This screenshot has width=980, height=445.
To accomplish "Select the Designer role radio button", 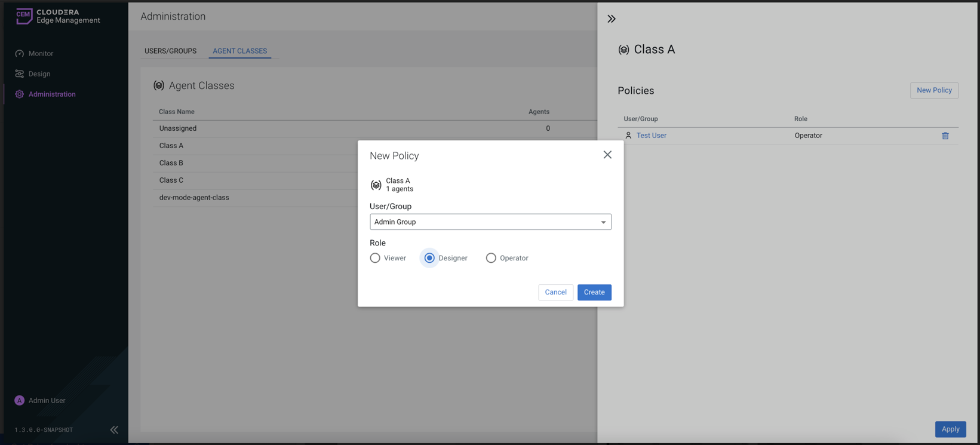I will (x=429, y=258).
